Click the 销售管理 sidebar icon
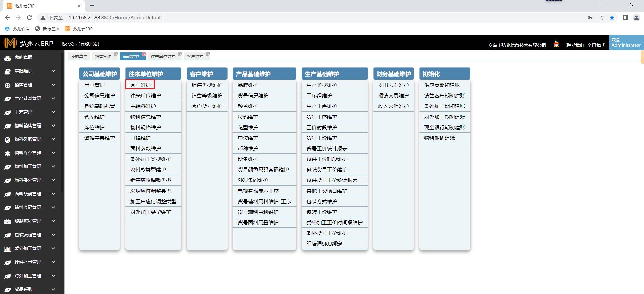The image size is (644, 294). (x=8, y=85)
